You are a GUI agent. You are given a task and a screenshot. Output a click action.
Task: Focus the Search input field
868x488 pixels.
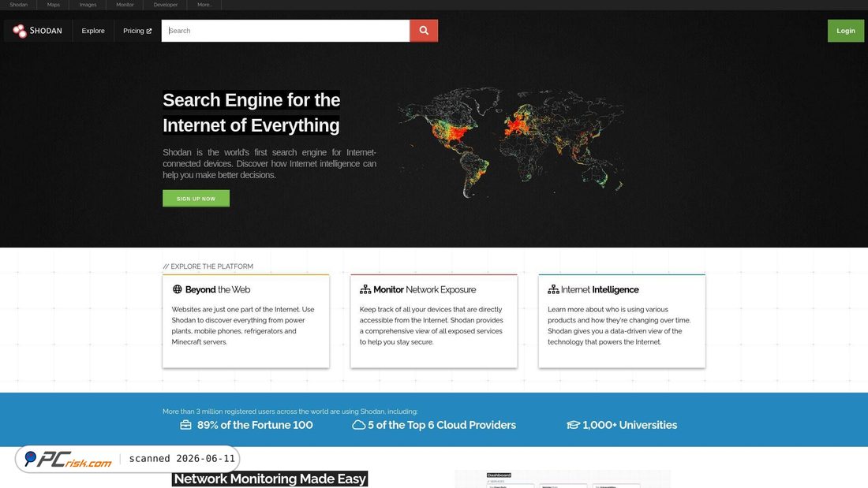[286, 31]
